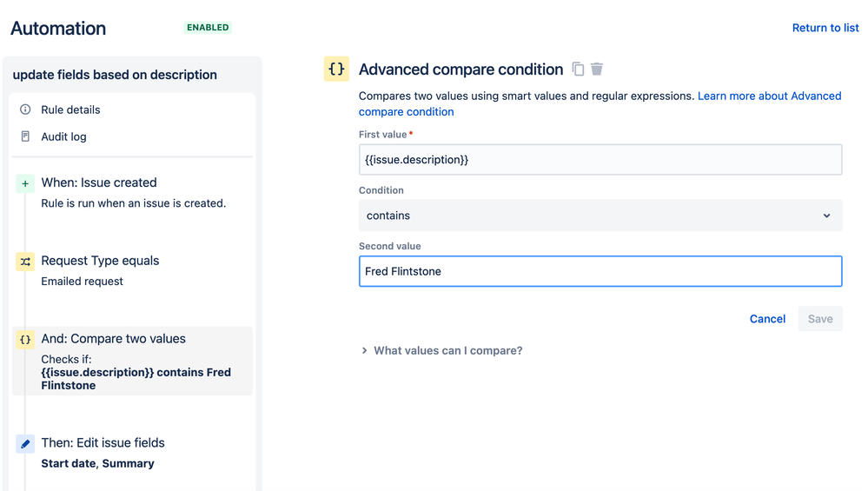
Task: Click the copy condition icon
Action: 578,70
